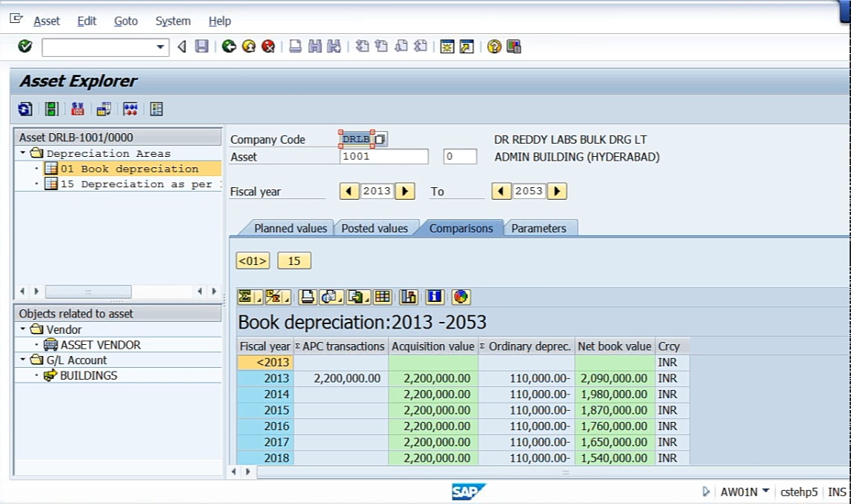Image resolution: width=851 pixels, height=504 pixels.
Task: Click the table horizontal scrollbar
Action: [553, 472]
